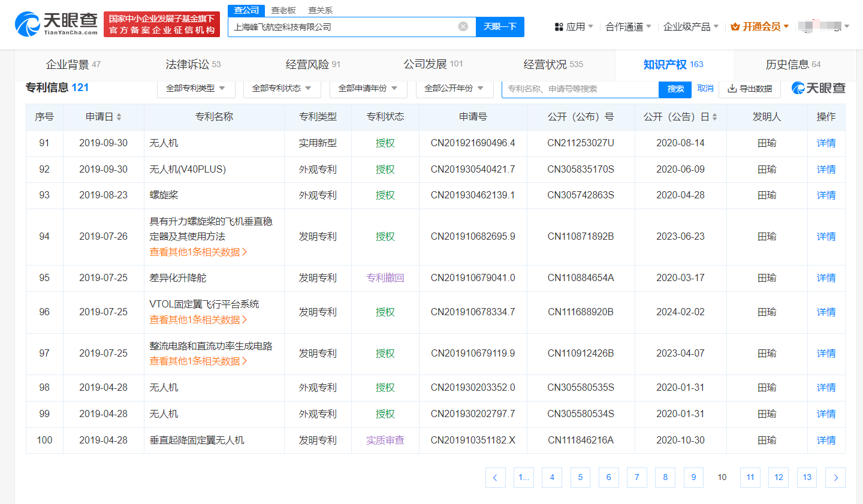This screenshot has height=504, width=863.
Task: Select the 查公司 search tab
Action: coord(246,10)
